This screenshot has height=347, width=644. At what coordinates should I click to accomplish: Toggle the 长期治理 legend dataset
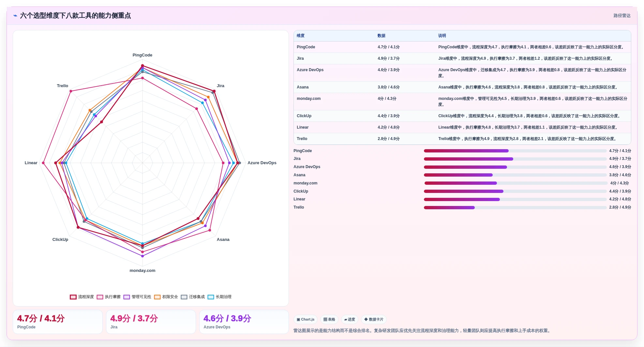point(219,297)
